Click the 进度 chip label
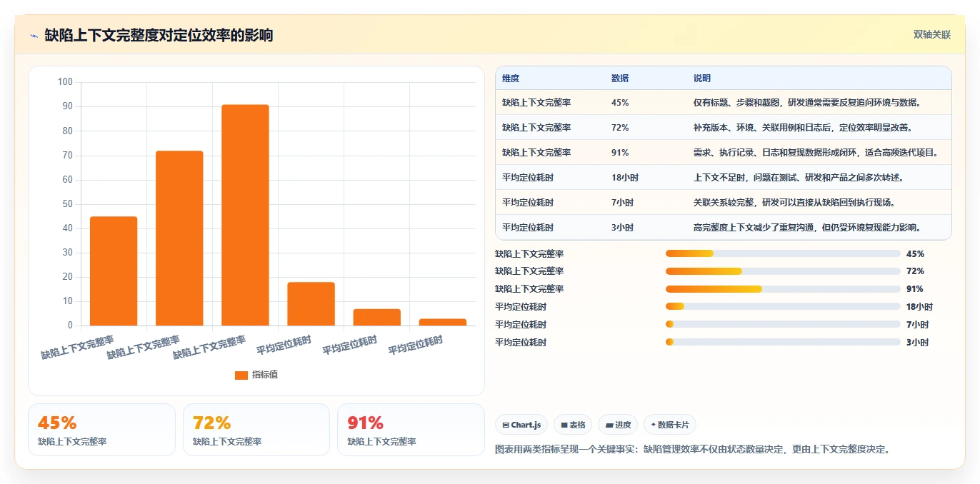Image resolution: width=980 pixels, height=484 pixels. click(x=623, y=425)
